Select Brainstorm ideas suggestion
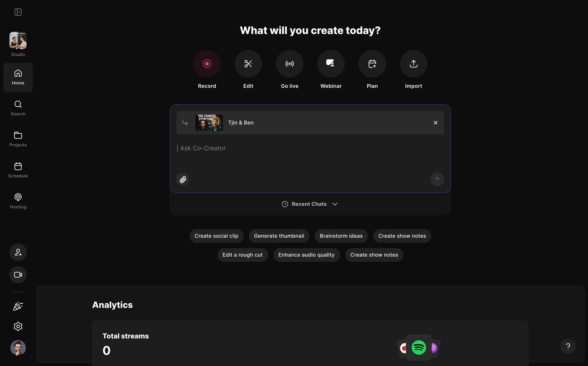This screenshot has width=588, height=366. pyautogui.click(x=341, y=236)
